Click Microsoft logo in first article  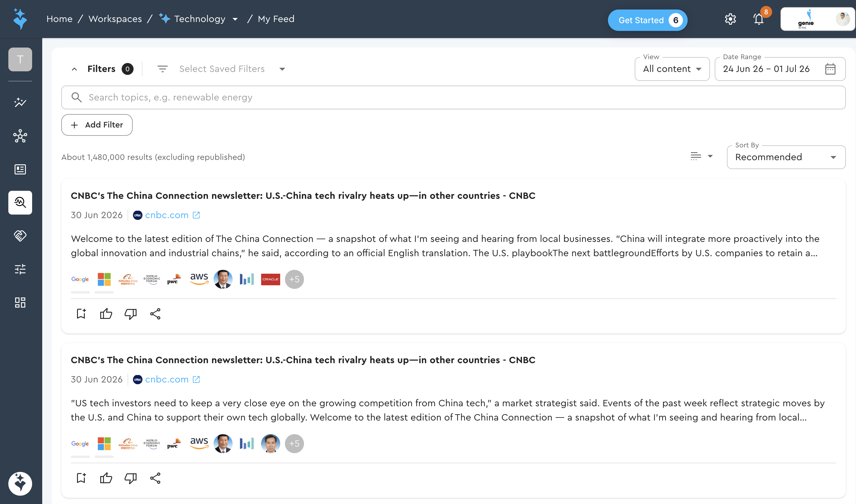click(104, 279)
